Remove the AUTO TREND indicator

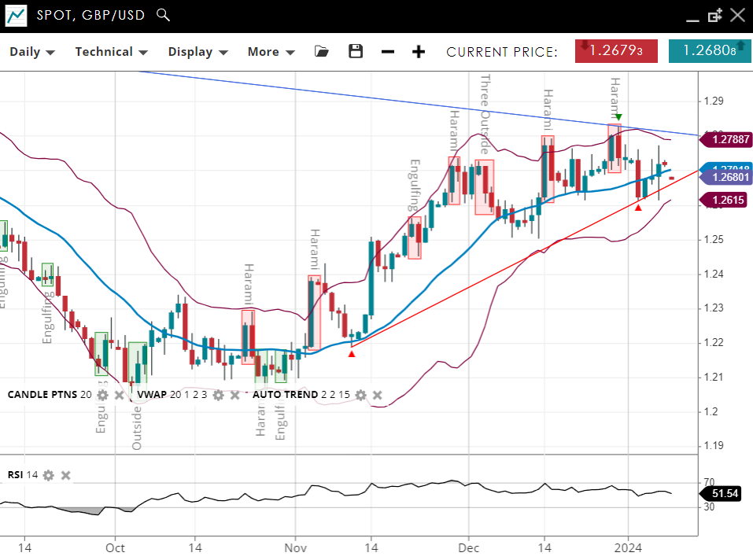pos(377,395)
